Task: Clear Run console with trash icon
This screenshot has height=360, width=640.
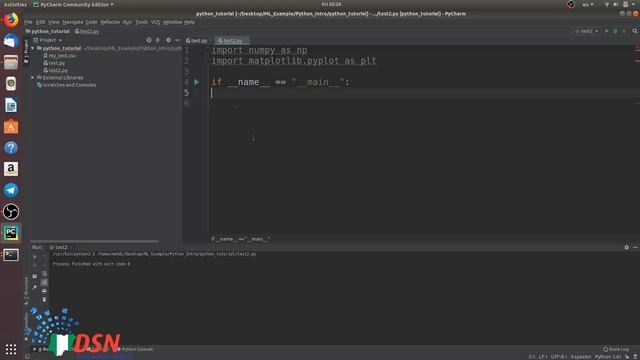Action: 44,300
